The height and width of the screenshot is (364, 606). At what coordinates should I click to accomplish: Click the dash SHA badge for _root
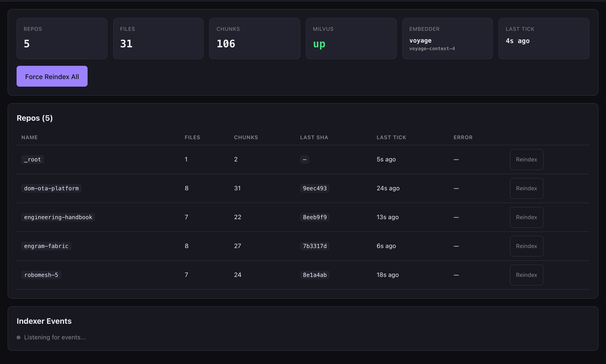coord(305,159)
